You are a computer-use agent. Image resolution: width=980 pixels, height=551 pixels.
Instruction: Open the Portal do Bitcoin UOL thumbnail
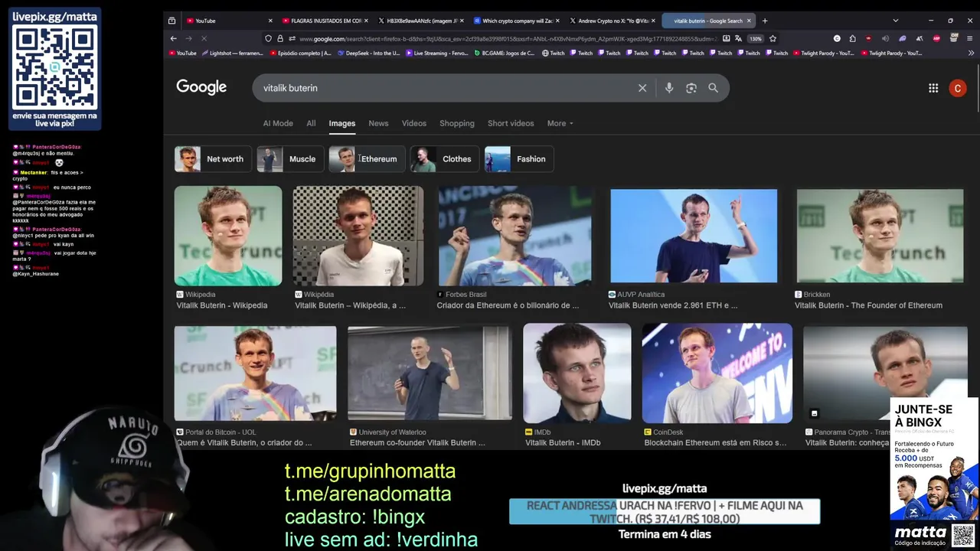(255, 373)
